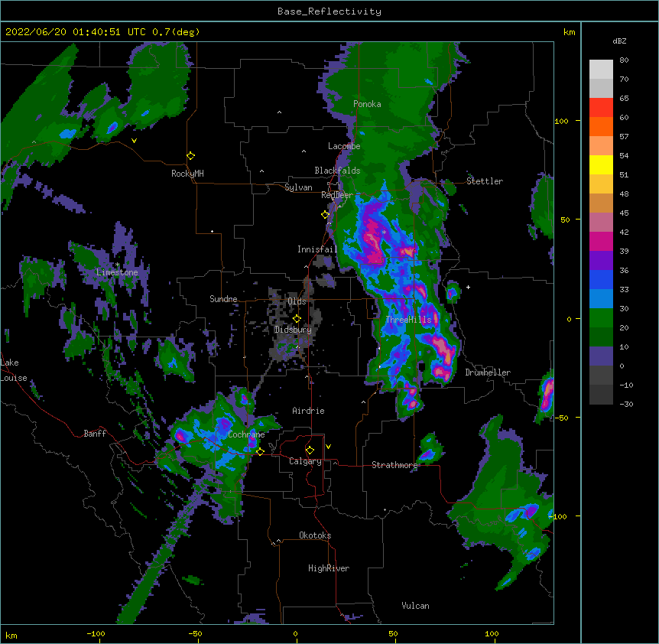Image resolution: width=659 pixels, height=644 pixels.
Task: Click the Strathmore label
Action: [x=394, y=465]
